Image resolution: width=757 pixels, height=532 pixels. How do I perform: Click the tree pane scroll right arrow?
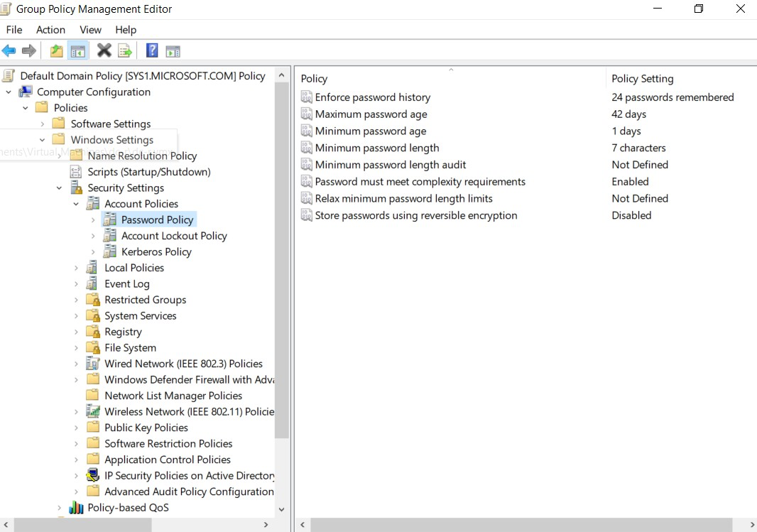click(266, 525)
